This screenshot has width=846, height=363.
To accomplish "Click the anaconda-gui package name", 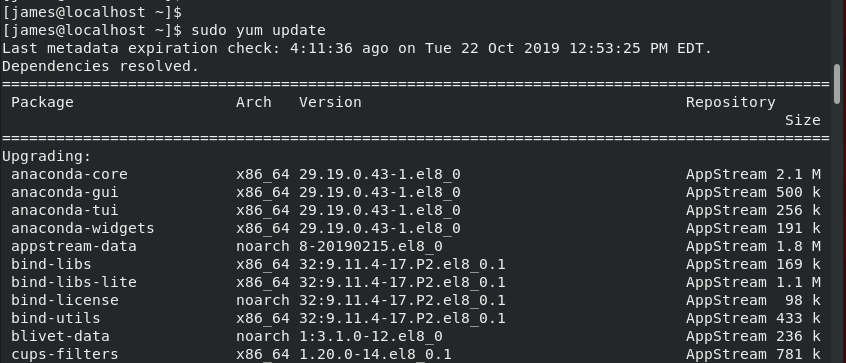I will click(x=65, y=192).
